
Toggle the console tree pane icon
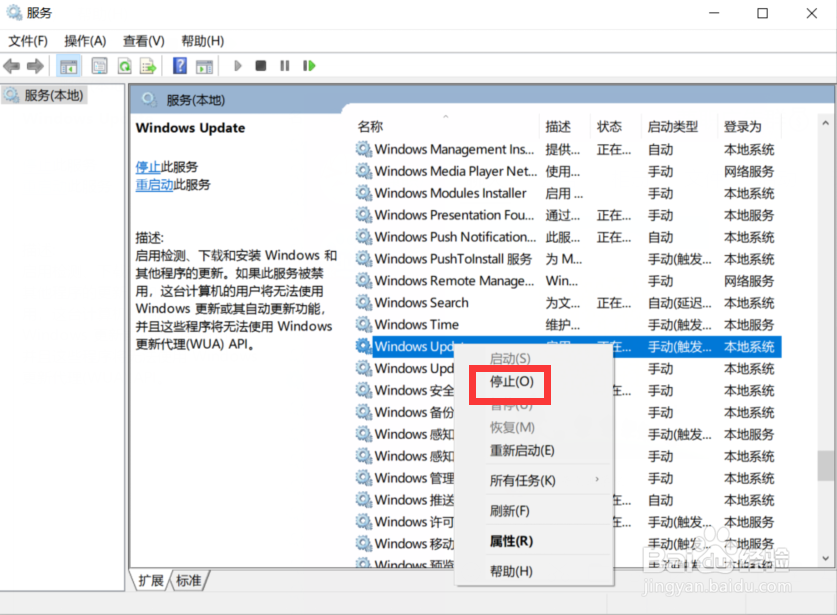point(69,66)
